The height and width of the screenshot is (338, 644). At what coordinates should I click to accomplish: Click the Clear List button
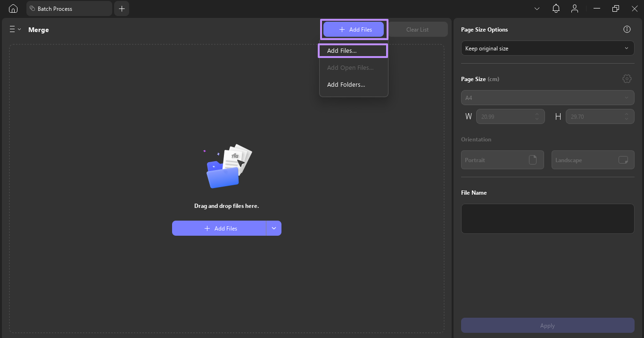pyautogui.click(x=417, y=29)
